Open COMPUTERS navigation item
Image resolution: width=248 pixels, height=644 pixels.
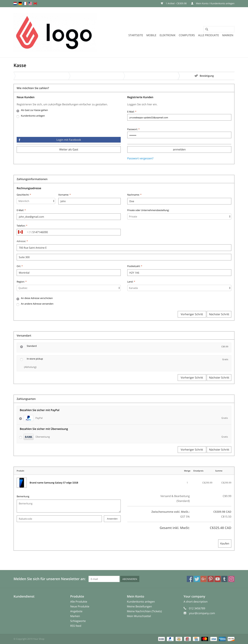pyautogui.click(x=187, y=35)
